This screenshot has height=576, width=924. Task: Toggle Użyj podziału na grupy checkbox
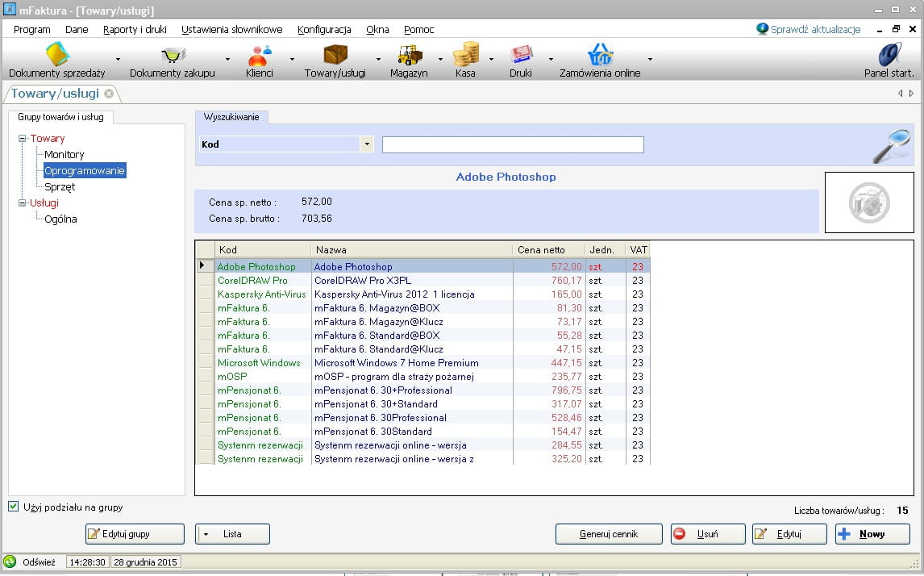pos(13,507)
